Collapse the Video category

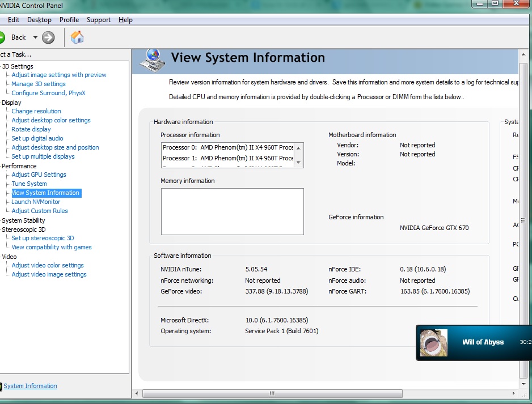[9, 257]
